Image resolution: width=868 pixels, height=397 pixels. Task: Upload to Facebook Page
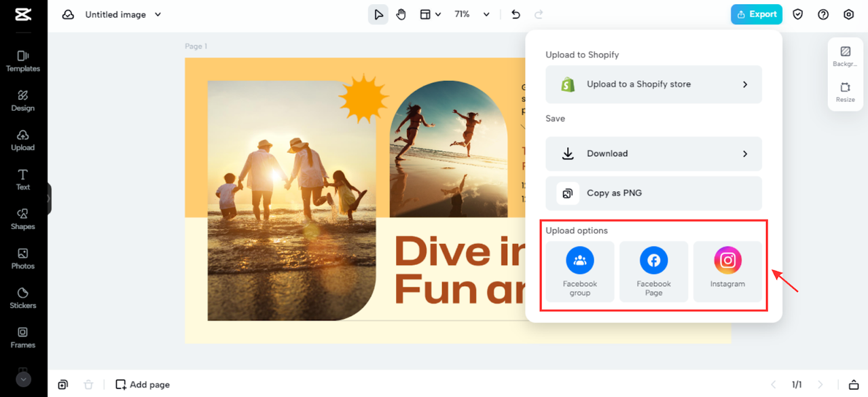(x=653, y=271)
